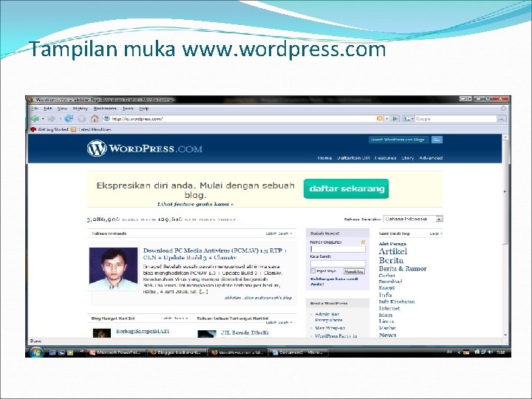Click Lihat feature gratis kami link
The height and width of the screenshot is (399, 532).
click(x=195, y=204)
